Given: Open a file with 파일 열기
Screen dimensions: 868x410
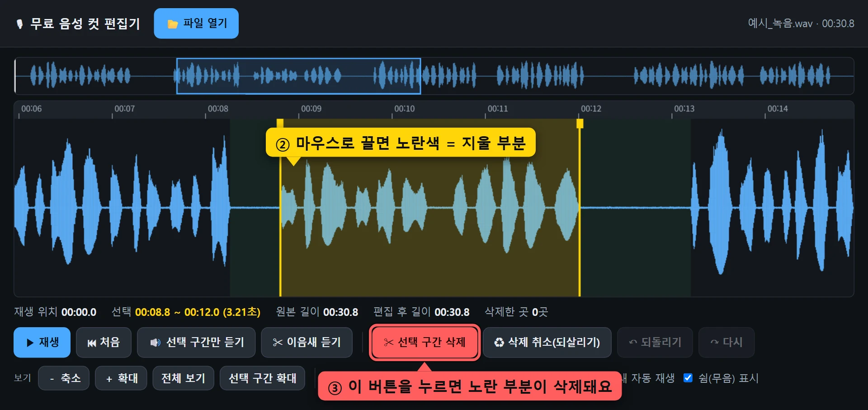Looking at the screenshot, I should click(x=196, y=24).
